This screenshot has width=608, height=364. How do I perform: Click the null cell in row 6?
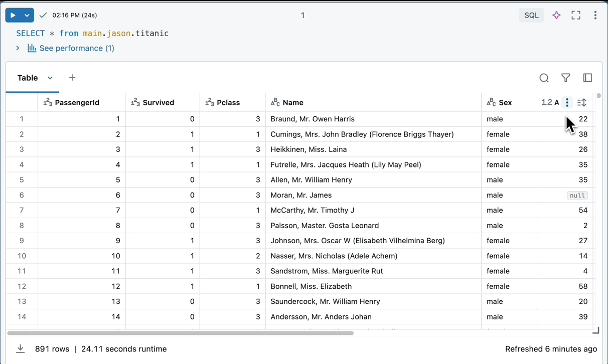(x=577, y=196)
